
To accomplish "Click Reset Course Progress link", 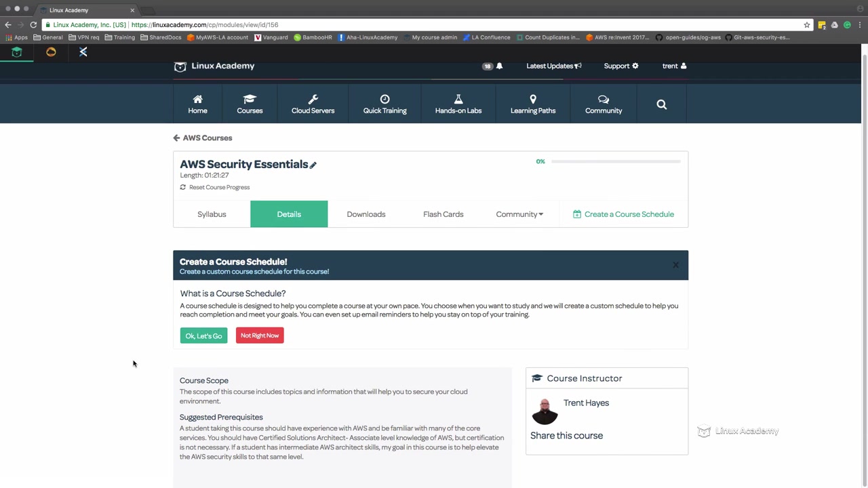I will point(220,187).
